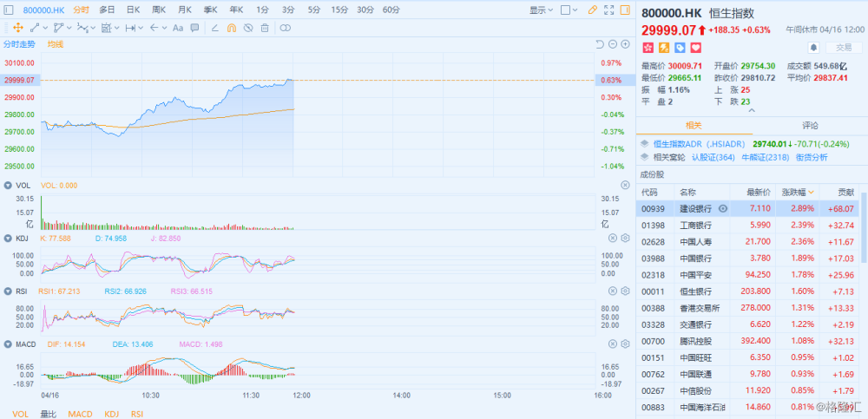Toggle the left sidebar panel icon
868x419 pixels.
point(9,10)
